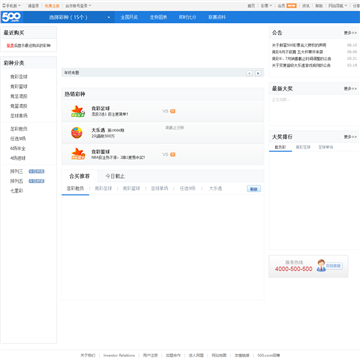Open 七星彩 in the lottery category list
Image resolution: width=360 pixels, height=360 pixels.
[16, 191]
